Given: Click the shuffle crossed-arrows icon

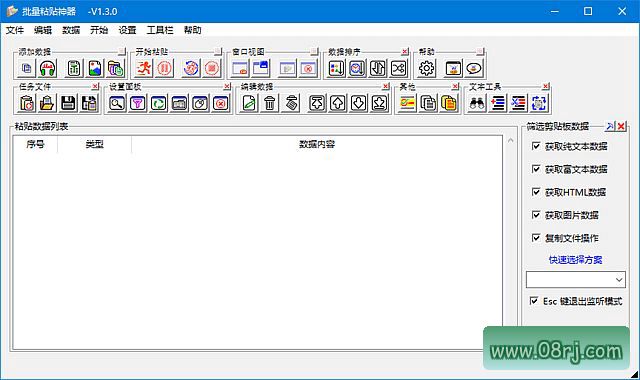Looking at the screenshot, I should 399,68.
